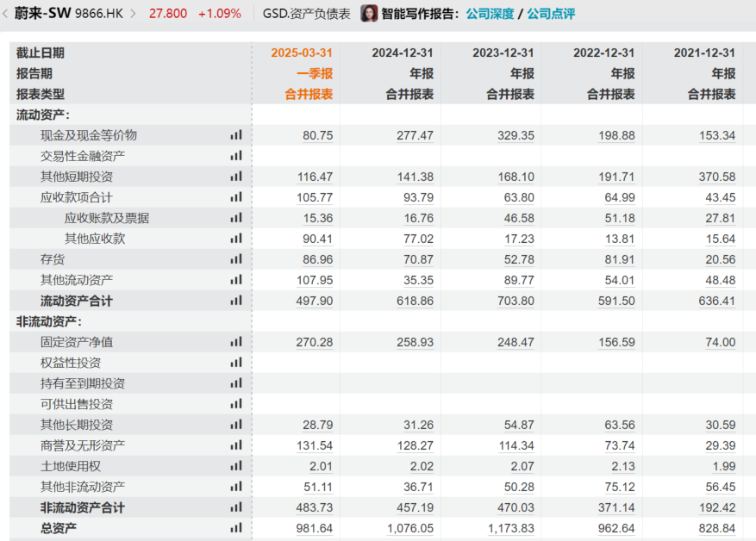756x541 pixels.
Task: Click current assets total 703.80
Action: 515,302
